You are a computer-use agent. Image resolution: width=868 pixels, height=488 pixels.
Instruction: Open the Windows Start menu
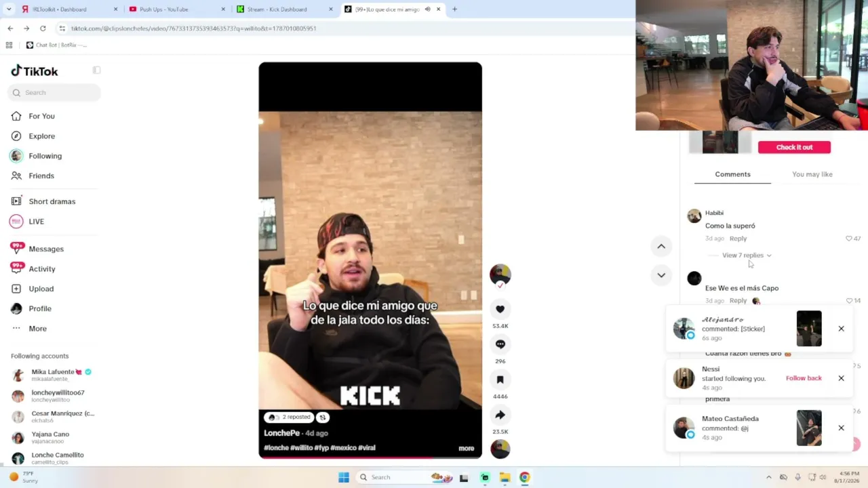coord(344,477)
